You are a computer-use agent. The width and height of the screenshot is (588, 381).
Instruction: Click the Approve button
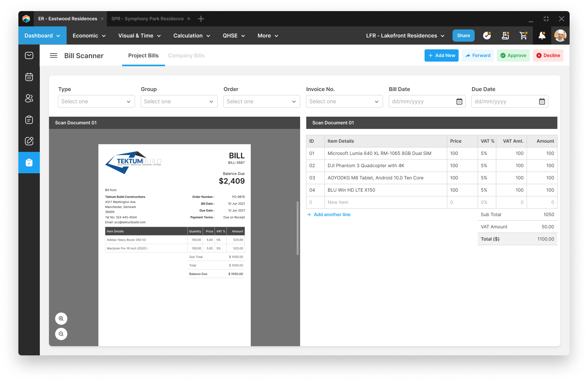pos(513,55)
